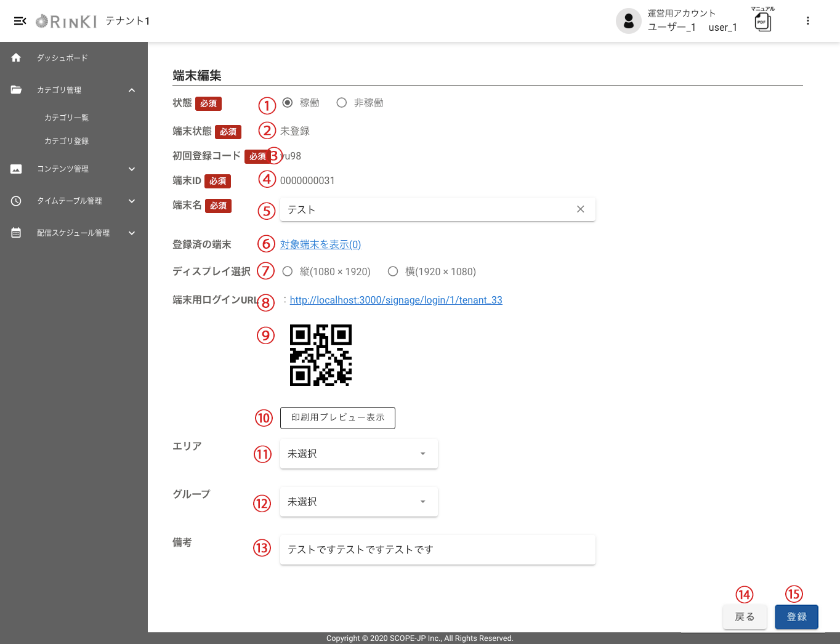Choose the 縦(1080 × 1920) display option

pos(288,272)
